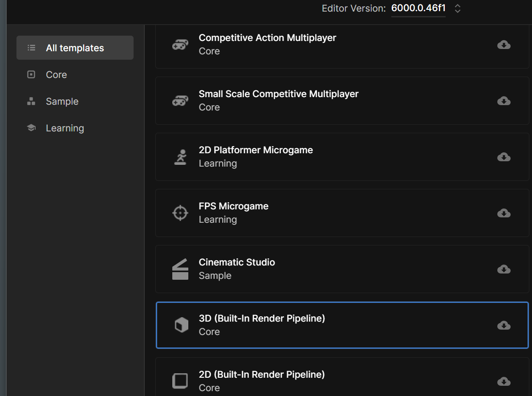Click Learning label under 2D Platformer Microgame

[x=218, y=163]
